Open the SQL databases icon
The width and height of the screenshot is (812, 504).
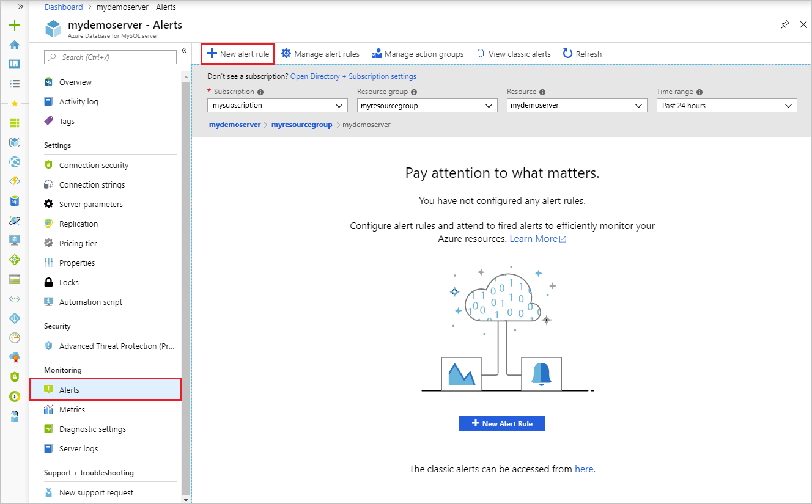point(15,201)
